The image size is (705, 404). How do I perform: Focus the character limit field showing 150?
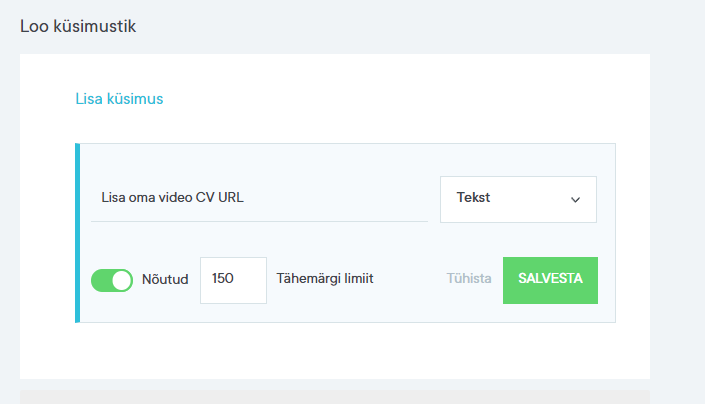tap(233, 280)
